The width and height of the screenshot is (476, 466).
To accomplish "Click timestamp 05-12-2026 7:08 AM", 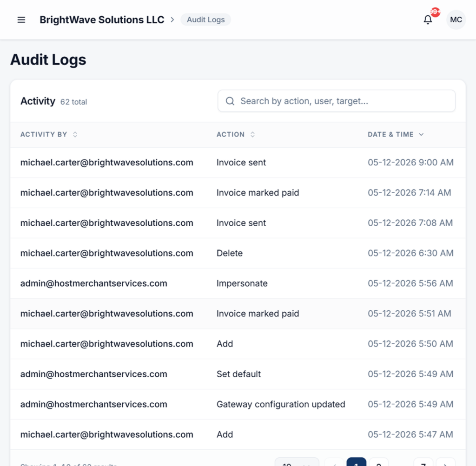I will coord(410,223).
